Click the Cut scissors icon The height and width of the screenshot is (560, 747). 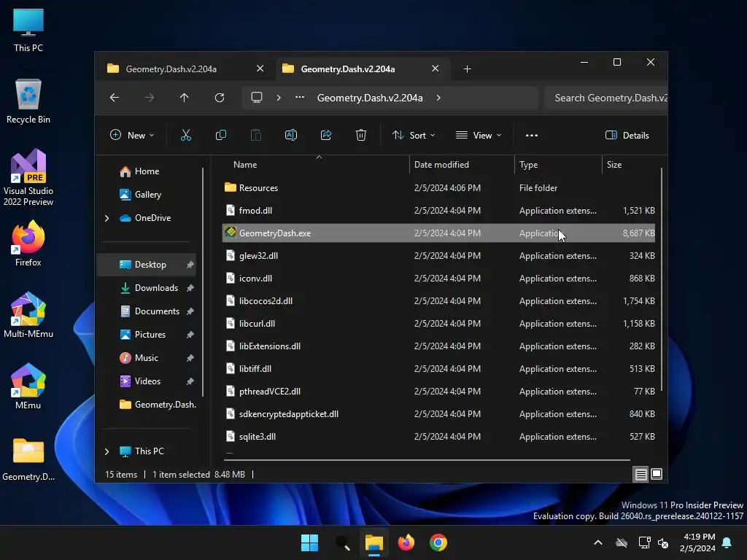coord(186,135)
